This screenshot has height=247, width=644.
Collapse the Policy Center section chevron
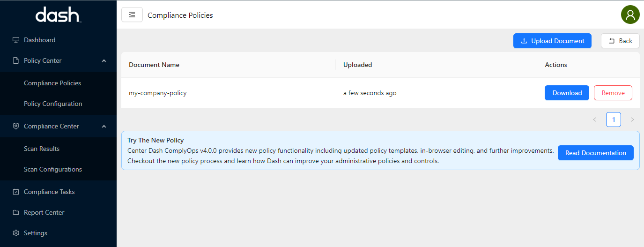[104, 60]
